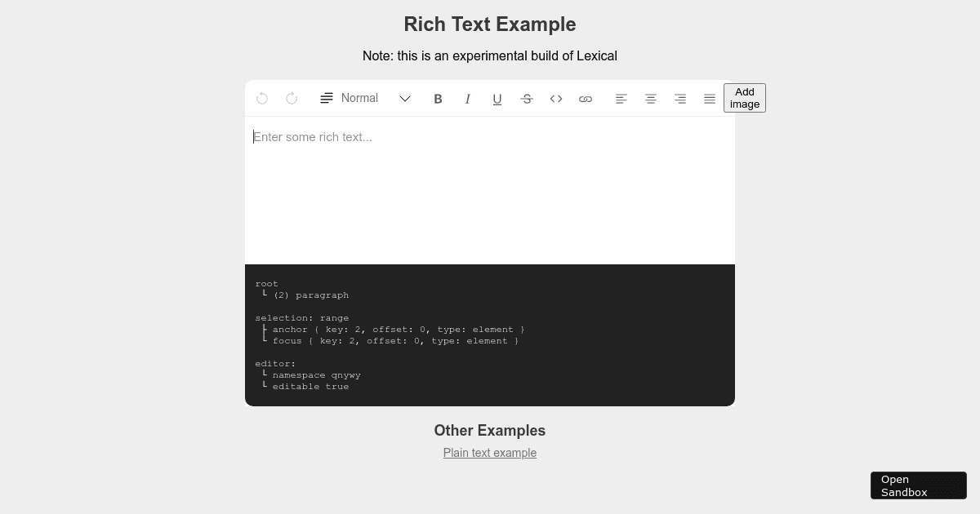Click the Undo icon in the toolbar
Image resolution: width=980 pixels, height=514 pixels.
(262, 98)
